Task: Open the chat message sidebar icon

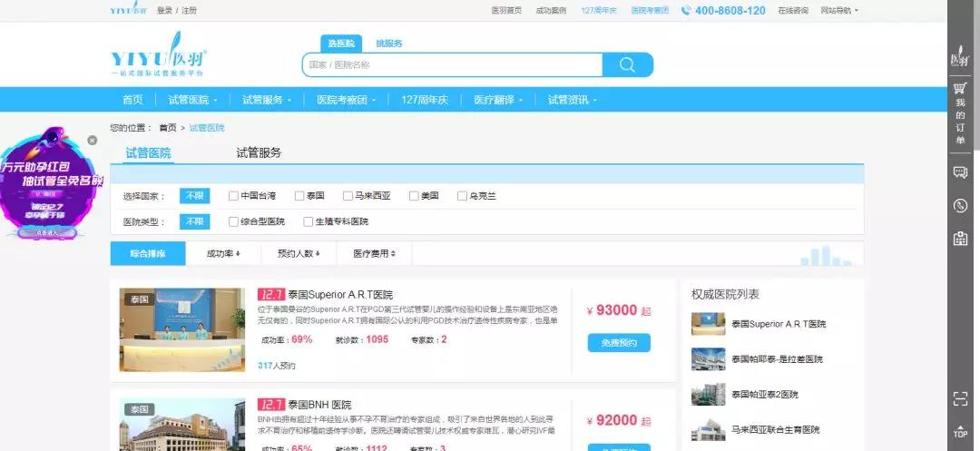Action: tap(960, 172)
